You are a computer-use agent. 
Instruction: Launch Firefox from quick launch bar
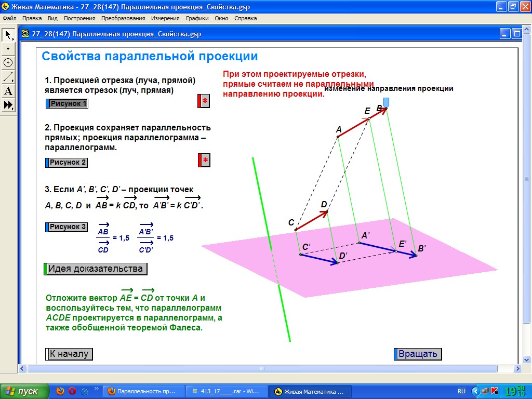tap(60, 391)
